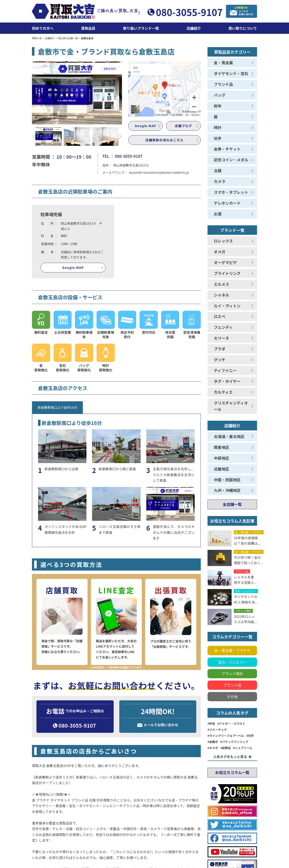Open 店舗紹介 in the navigation bar
This screenshot has width=289, height=868.
coord(193,28)
